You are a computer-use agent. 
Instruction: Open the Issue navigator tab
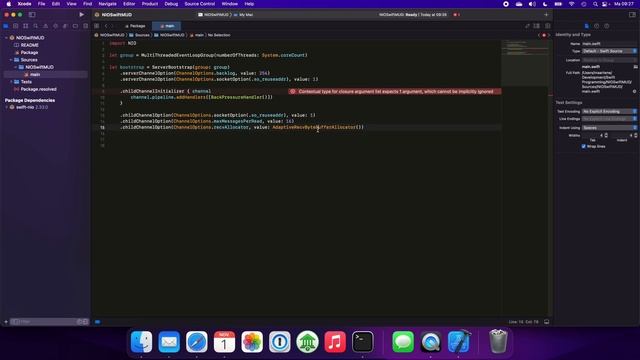pos(45,26)
